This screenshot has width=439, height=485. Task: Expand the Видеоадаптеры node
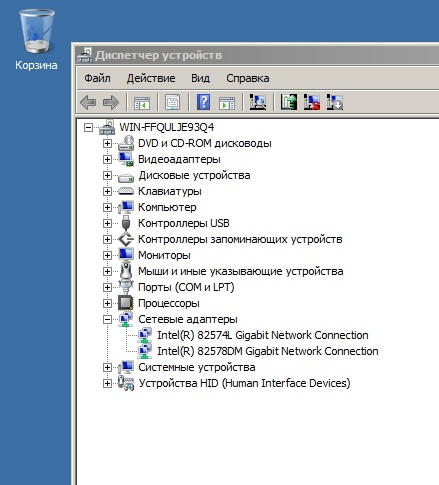[107, 159]
